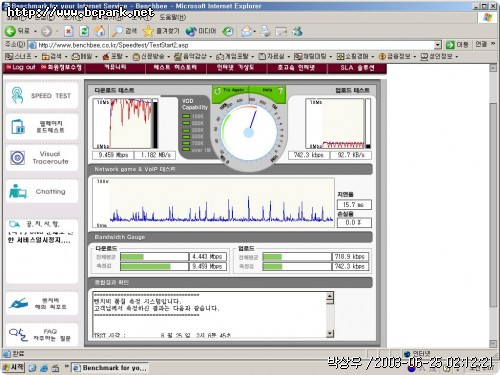Print the page with the printer icon
This screenshot has width=500, height=375.
(266, 32)
